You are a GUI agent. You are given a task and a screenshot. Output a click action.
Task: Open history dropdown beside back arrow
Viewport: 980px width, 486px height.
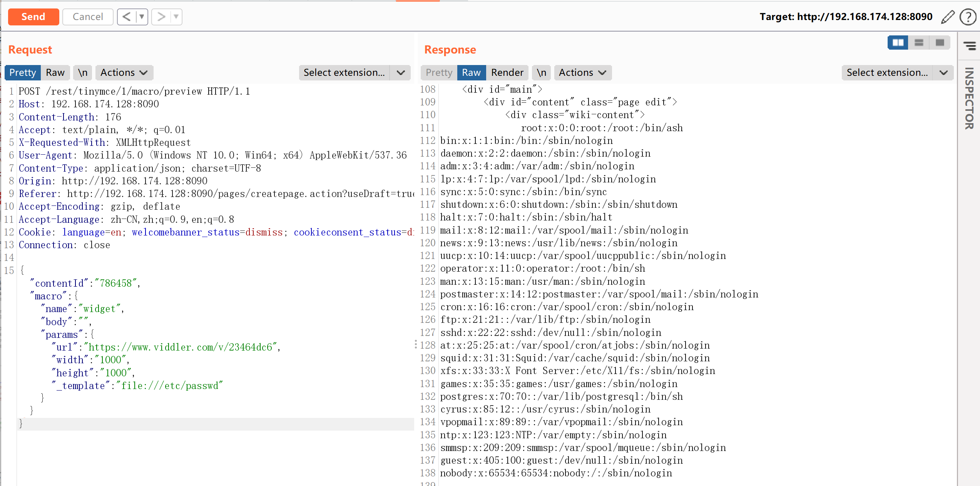click(x=142, y=17)
